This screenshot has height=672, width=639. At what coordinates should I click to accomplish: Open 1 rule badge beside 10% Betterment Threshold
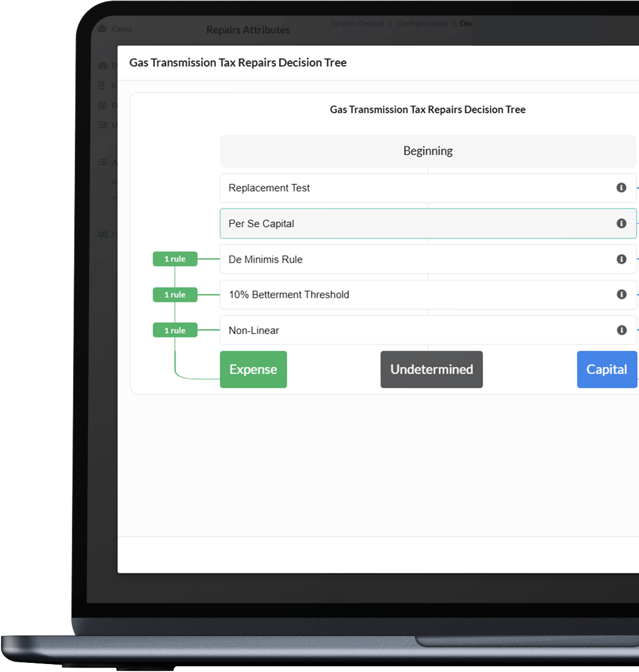tap(175, 295)
